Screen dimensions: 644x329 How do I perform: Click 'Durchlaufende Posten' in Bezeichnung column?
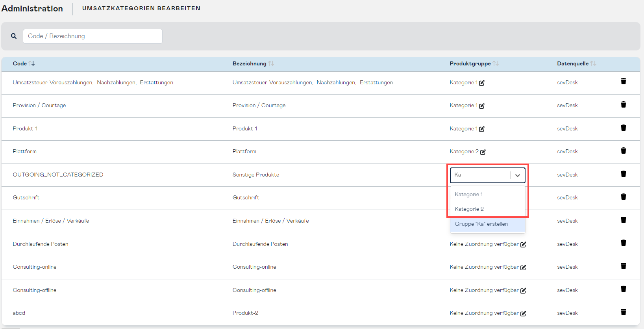coord(260,244)
